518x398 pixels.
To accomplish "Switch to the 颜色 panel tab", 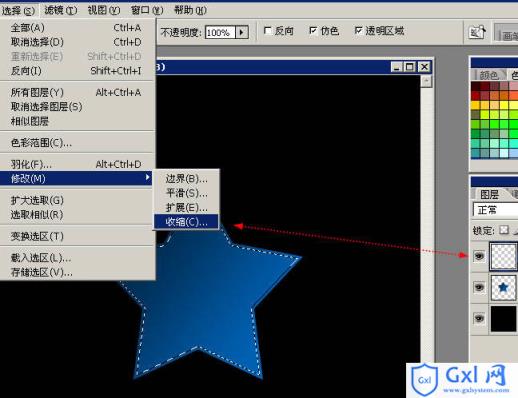I will point(489,75).
